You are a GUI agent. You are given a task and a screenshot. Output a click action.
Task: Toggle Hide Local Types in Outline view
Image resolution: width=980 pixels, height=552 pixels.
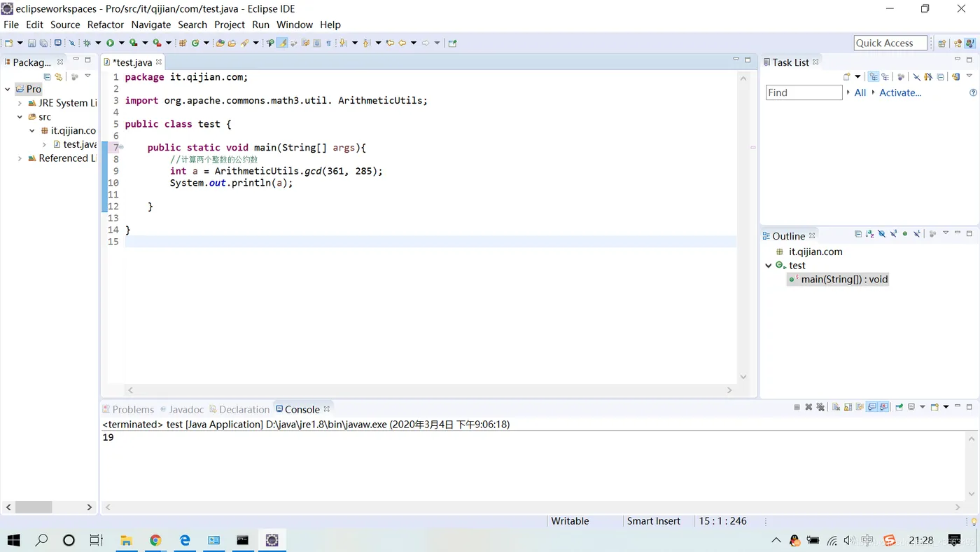(917, 233)
